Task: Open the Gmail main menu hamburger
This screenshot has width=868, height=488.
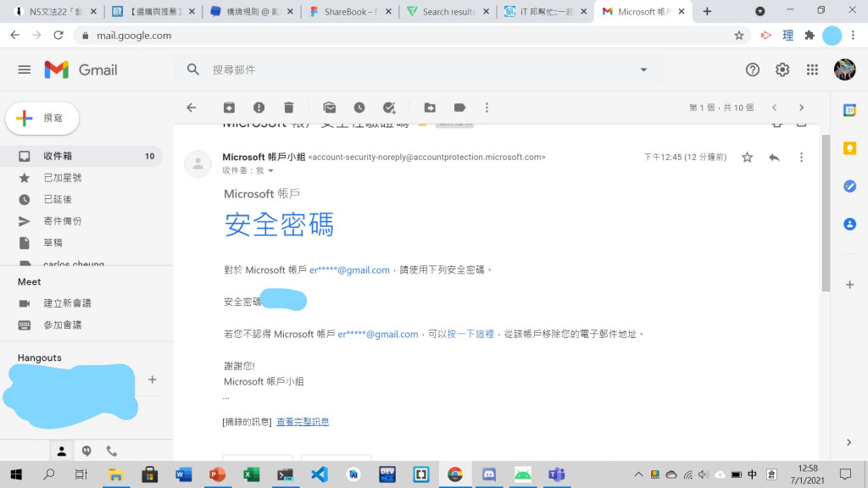Action: click(25, 69)
